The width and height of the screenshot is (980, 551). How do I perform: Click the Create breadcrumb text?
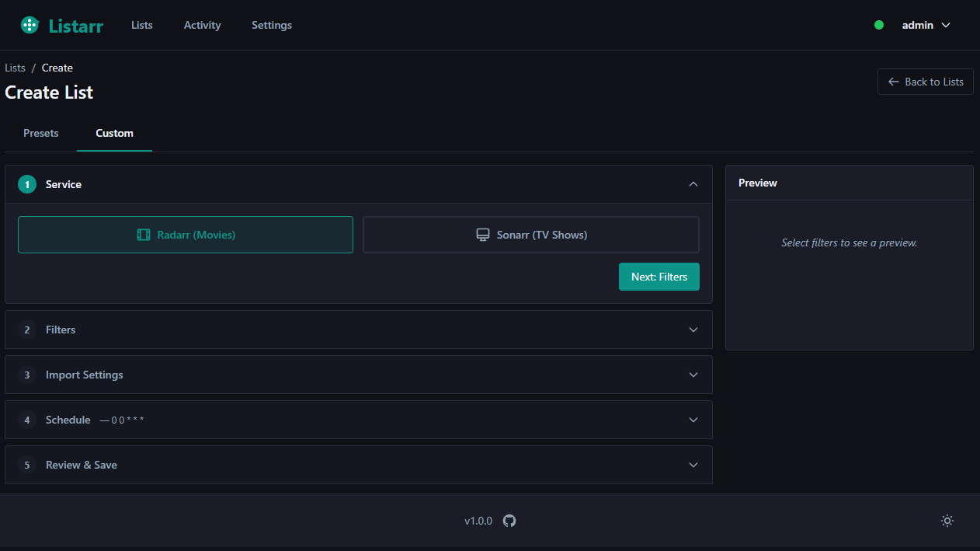point(57,68)
